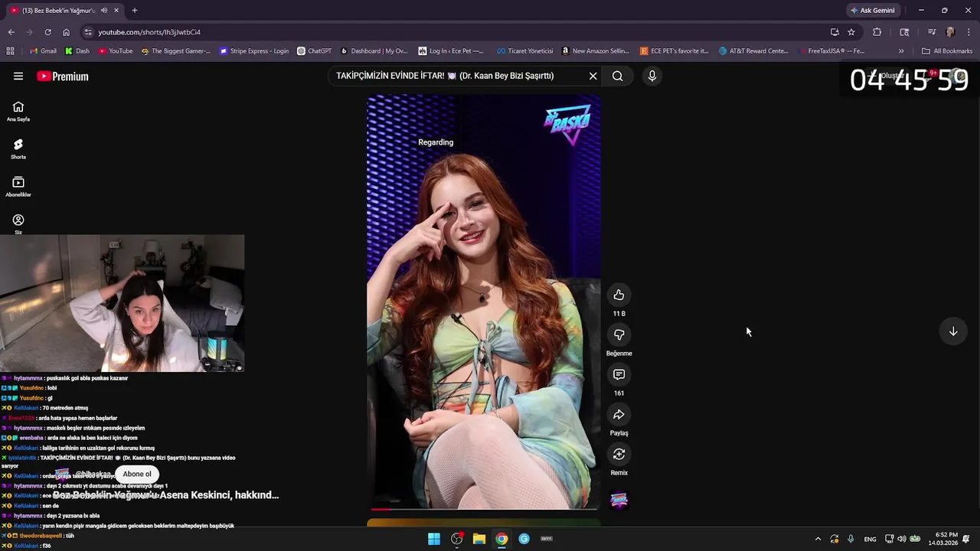Open Chrome extensions puzzle menu
The image size is (980, 551).
point(877,32)
